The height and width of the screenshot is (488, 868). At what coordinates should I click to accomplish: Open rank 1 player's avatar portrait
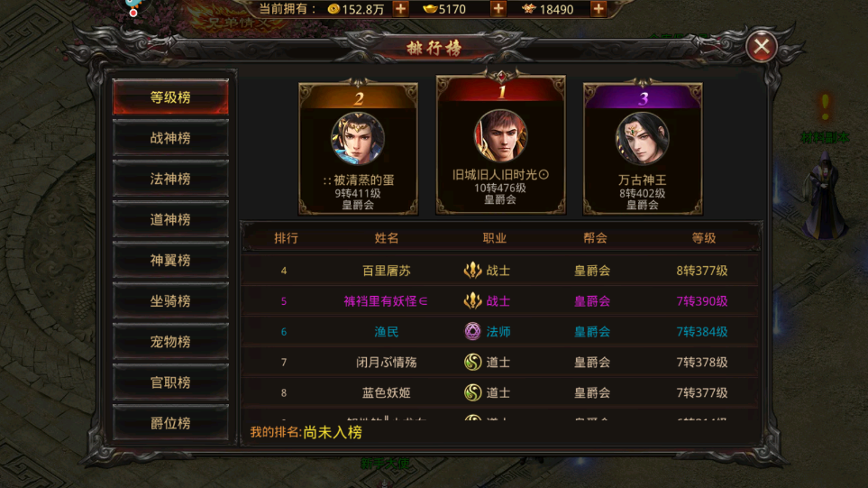(500, 135)
